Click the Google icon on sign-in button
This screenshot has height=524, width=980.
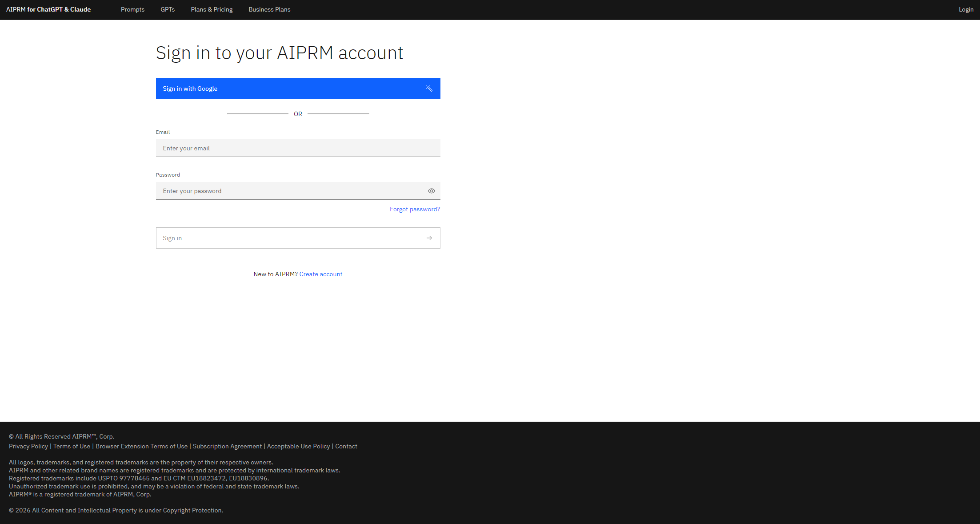tap(429, 89)
